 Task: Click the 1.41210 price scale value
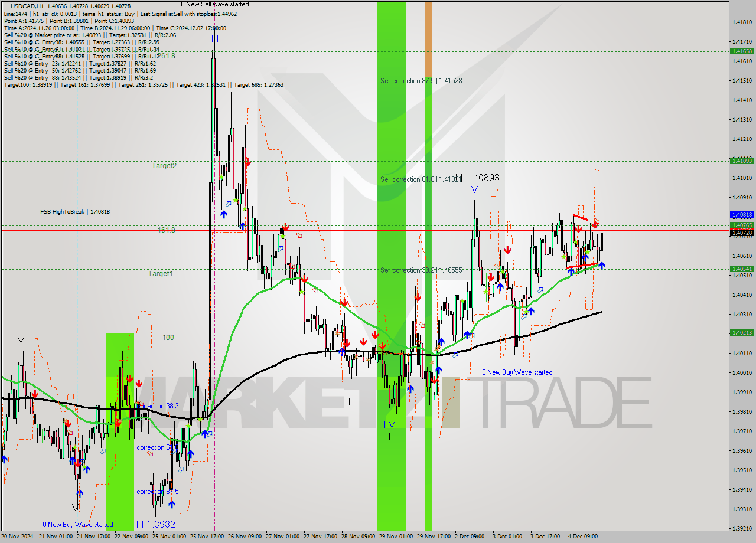tap(742, 139)
